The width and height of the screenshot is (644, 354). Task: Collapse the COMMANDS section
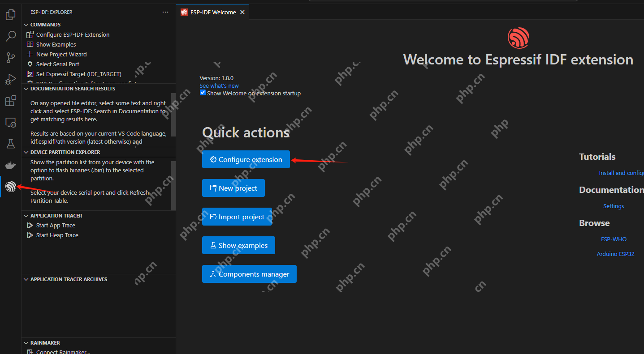click(26, 24)
